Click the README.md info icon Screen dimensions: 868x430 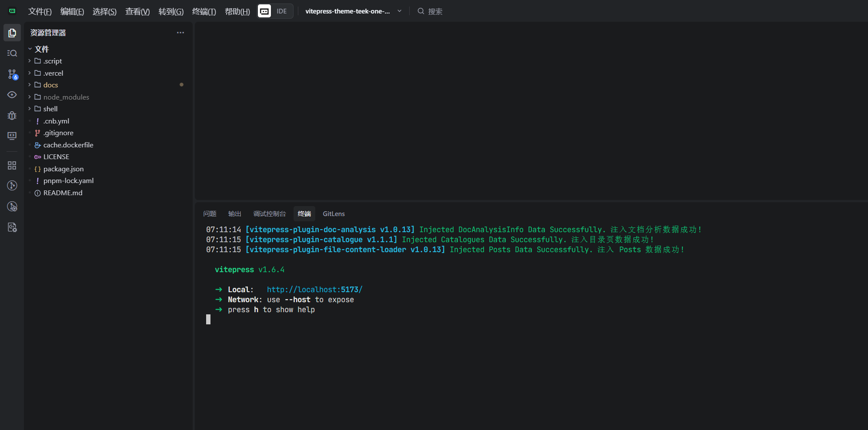[37, 193]
